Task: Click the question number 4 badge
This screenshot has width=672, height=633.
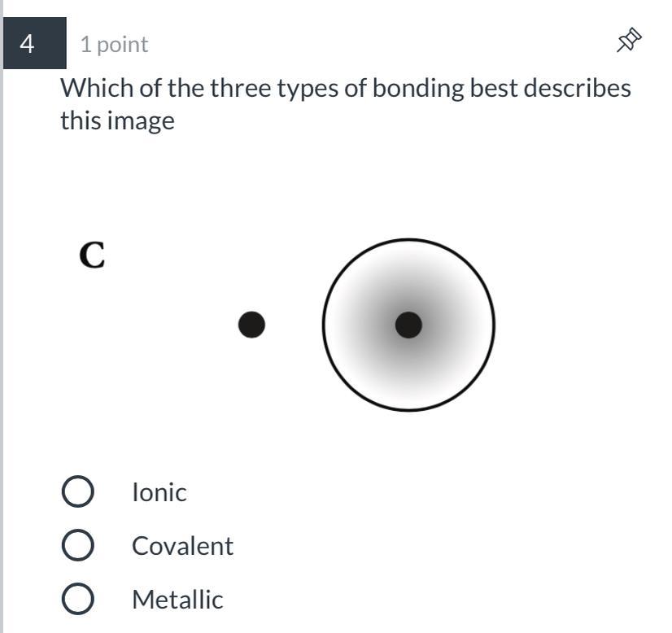Action: (x=35, y=43)
